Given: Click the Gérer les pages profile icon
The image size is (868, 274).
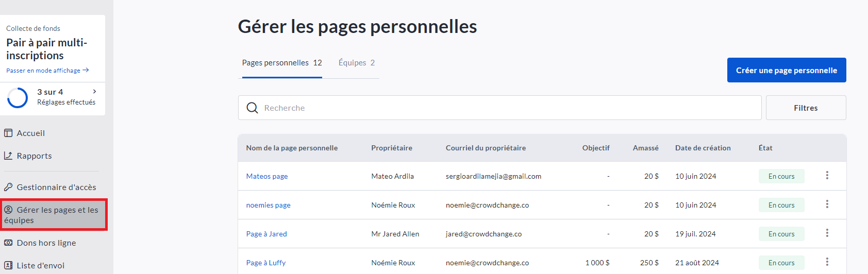Looking at the screenshot, I should (x=8, y=210).
